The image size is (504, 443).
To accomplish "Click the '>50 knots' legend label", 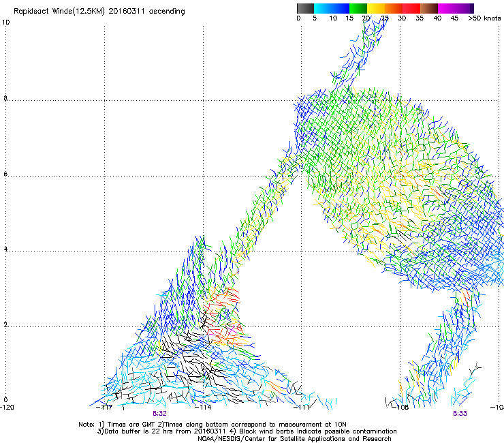I will click(484, 18).
